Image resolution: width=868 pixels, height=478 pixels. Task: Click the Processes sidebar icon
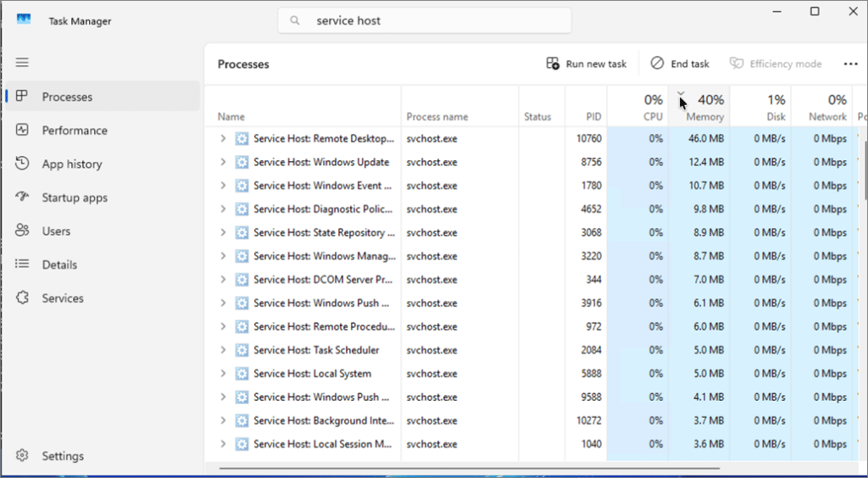click(x=22, y=97)
